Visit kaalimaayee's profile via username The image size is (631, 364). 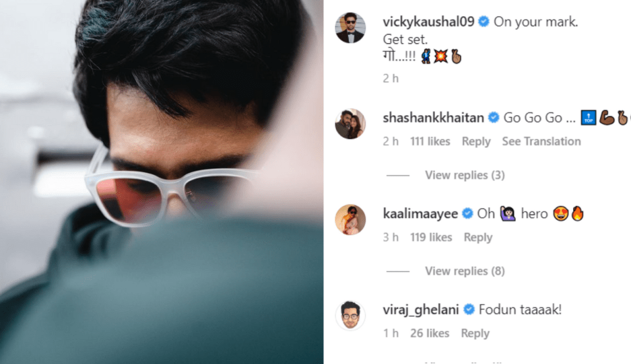[420, 214]
